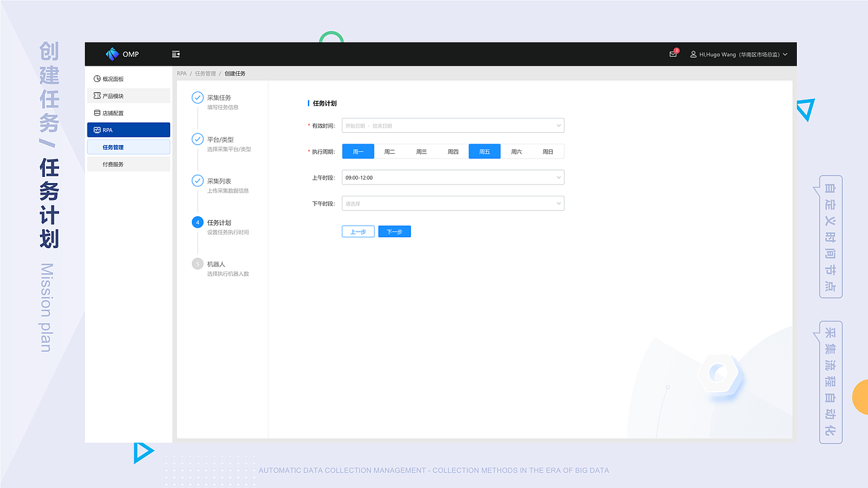
Task: Click the 店铺配置 database icon
Action: pyautogui.click(x=97, y=113)
